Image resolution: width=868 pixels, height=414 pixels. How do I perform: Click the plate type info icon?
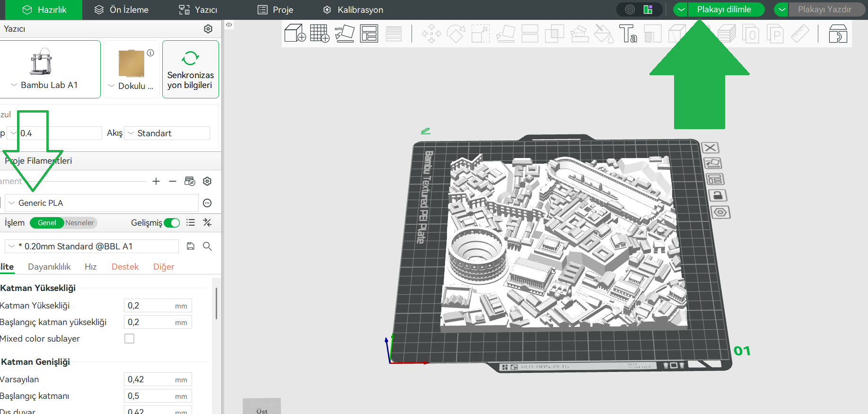[150, 53]
